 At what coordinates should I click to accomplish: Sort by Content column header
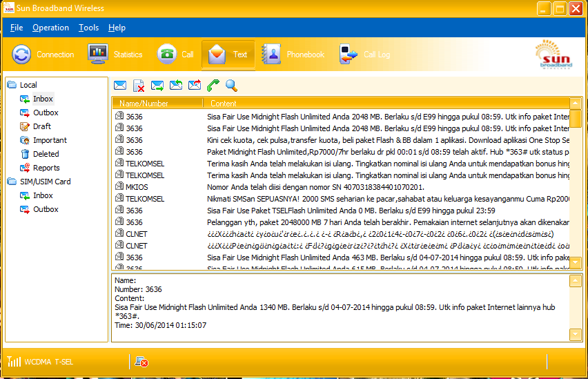pos(386,103)
